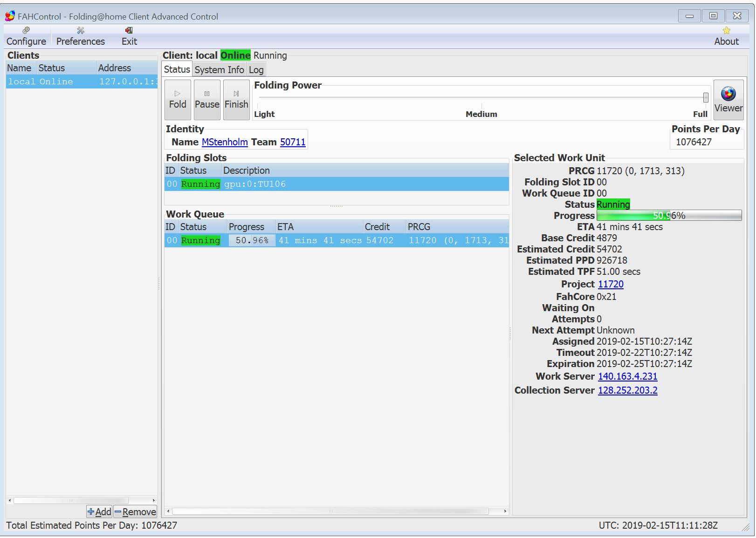The image size is (756, 538).
Task: Click Work Queue ETA column header
Action: click(x=319, y=227)
